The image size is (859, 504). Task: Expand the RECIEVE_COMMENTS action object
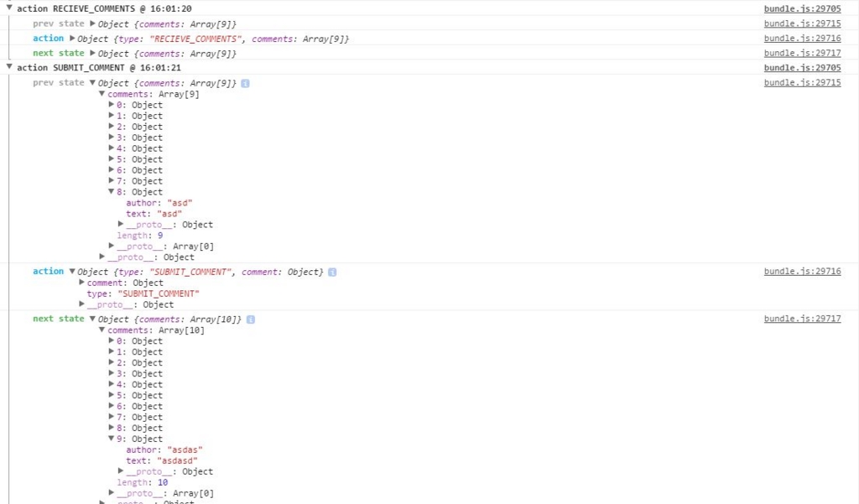pos(72,39)
